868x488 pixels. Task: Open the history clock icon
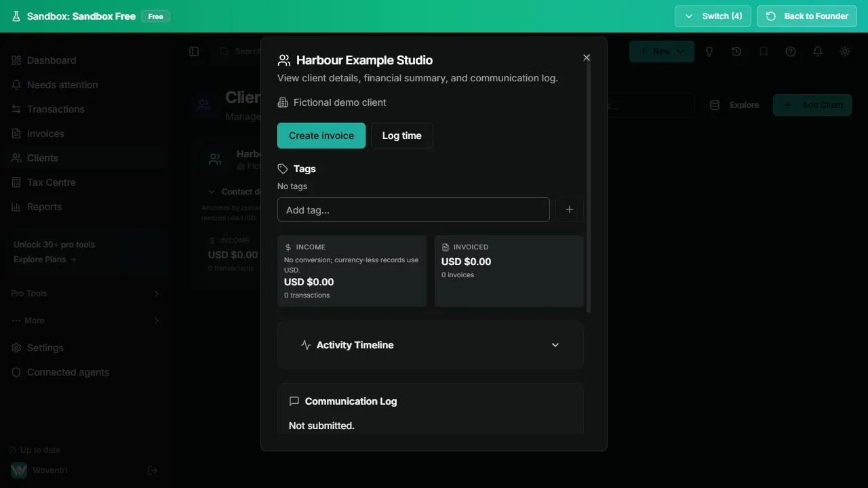click(x=736, y=52)
